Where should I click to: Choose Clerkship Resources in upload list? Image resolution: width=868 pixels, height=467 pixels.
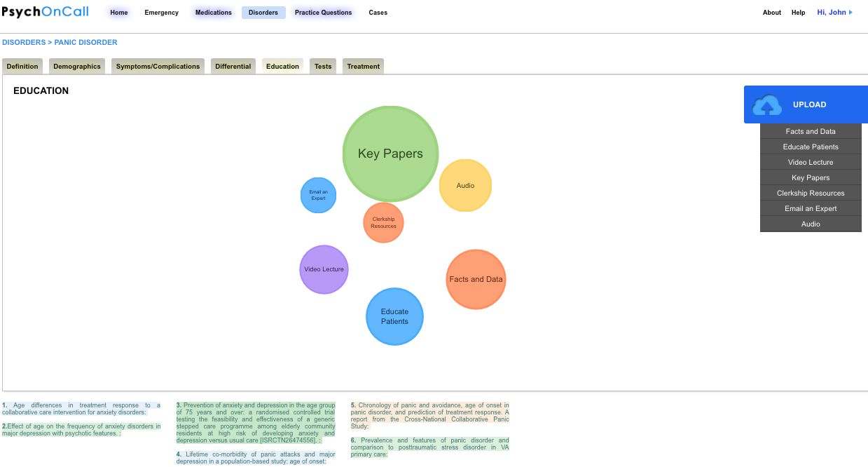tap(811, 194)
